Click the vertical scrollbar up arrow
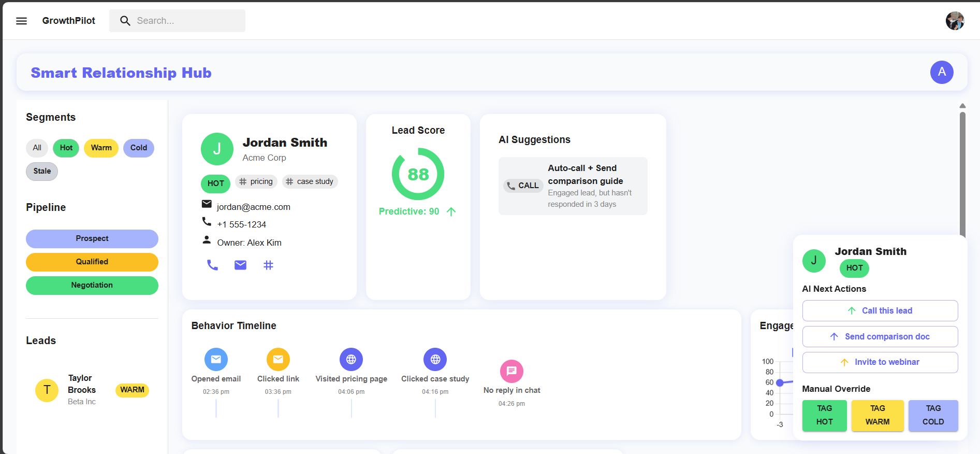This screenshot has height=454, width=980. point(962,106)
